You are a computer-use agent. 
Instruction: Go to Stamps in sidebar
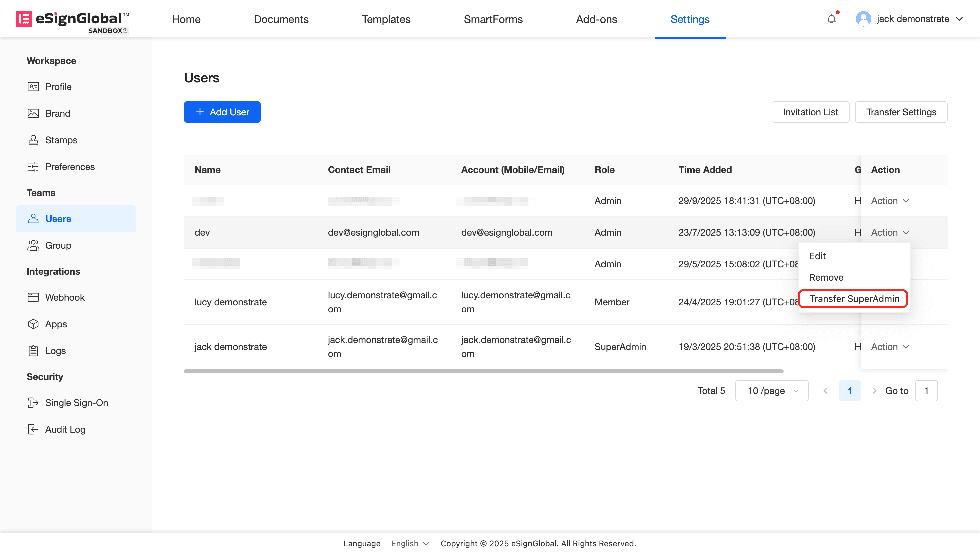[x=61, y=140]
